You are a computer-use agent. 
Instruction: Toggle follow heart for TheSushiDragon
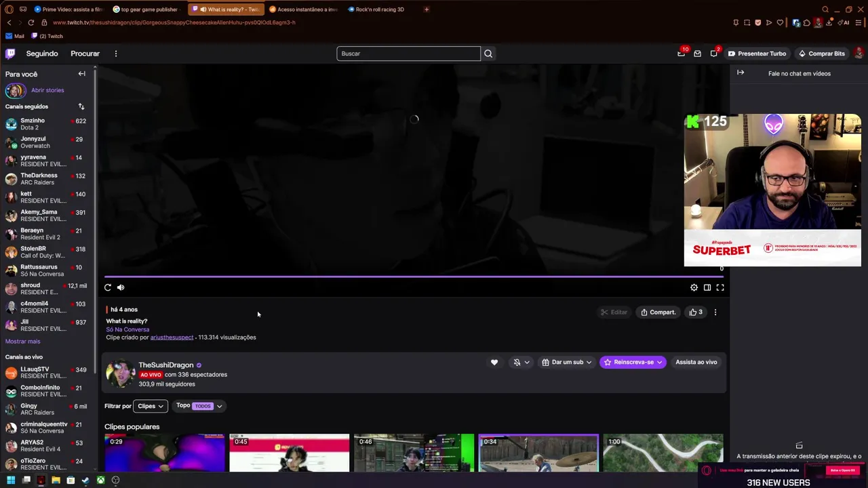[494, 363]
